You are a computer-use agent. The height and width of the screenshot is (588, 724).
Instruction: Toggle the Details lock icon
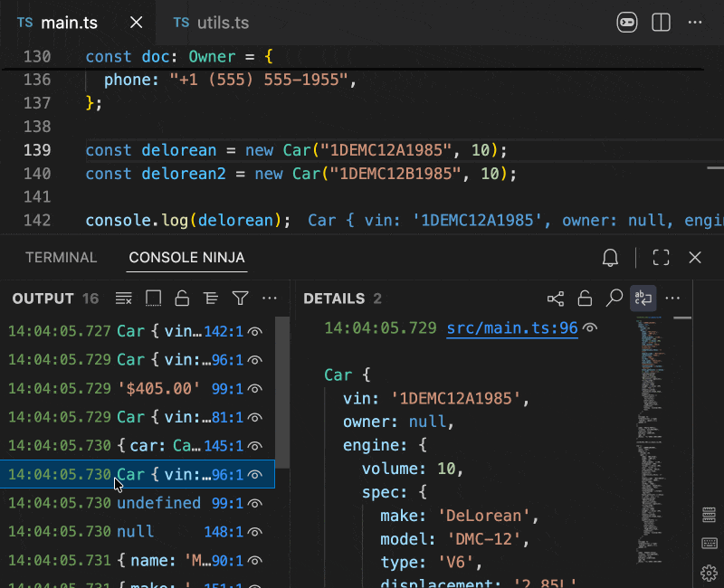point(585,299)
